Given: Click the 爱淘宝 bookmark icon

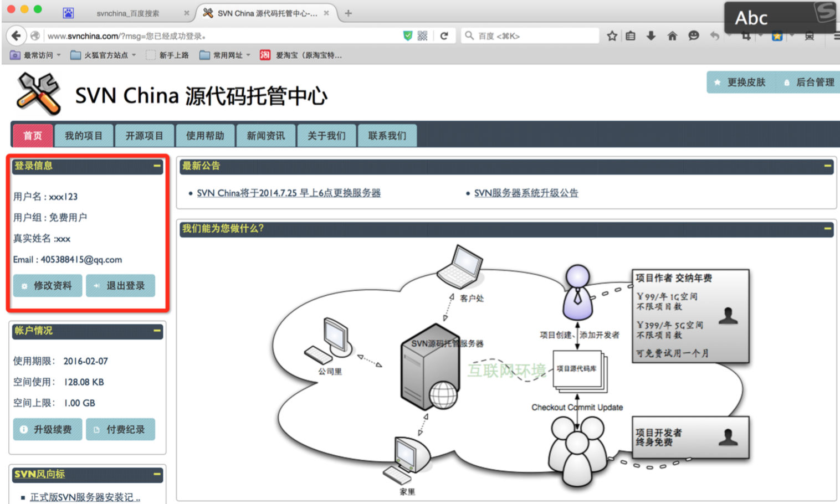Looking at the screenshot, I should pyautogui.click(x=265, y=55).
